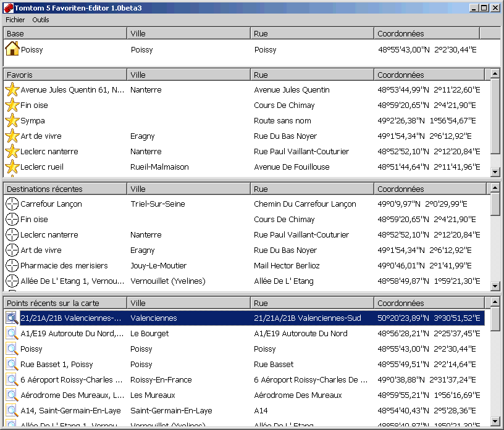This screenshot has width=504, height=430.
Task: Click crosshair icon for Carrefour Lançon destination
Action: [x=12, y=204]
